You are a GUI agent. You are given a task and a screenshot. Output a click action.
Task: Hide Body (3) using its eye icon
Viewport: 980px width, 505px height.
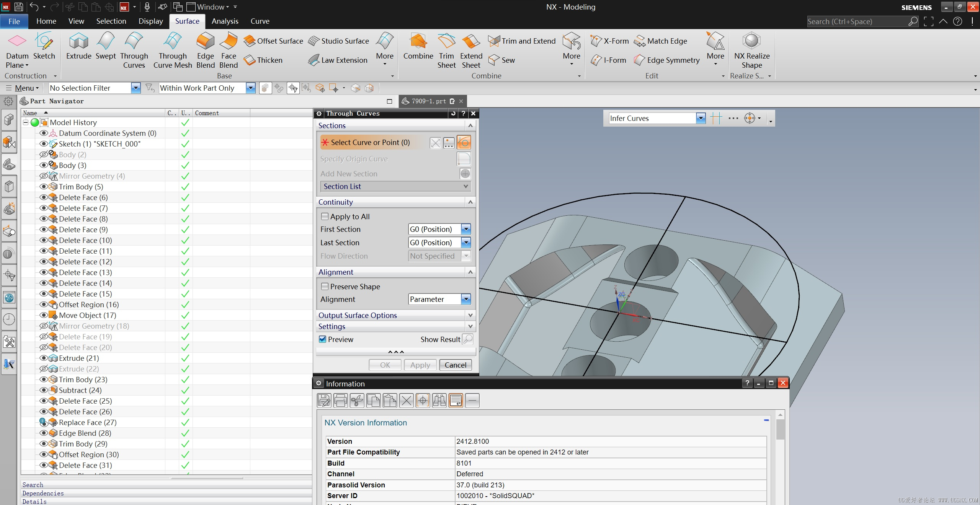click(44, 165)
